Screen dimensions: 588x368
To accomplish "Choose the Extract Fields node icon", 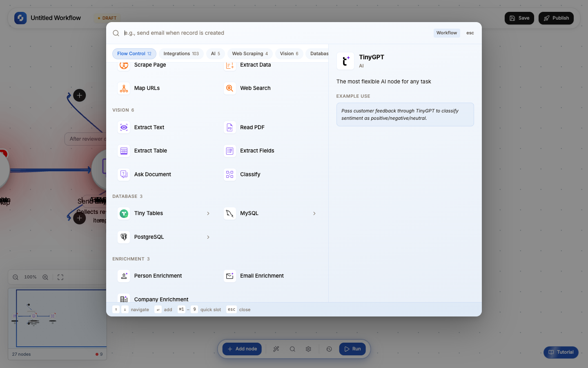I will (x=230, y=151).
